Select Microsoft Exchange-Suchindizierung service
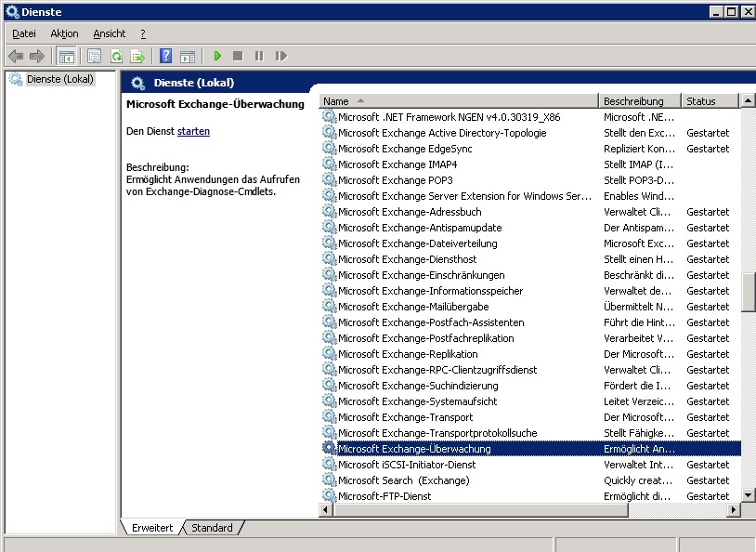The image size is (756, 552). tap(418, 386)
